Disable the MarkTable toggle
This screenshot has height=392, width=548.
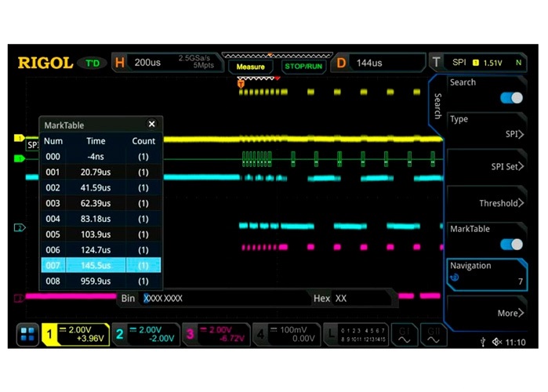coord(511,245)
